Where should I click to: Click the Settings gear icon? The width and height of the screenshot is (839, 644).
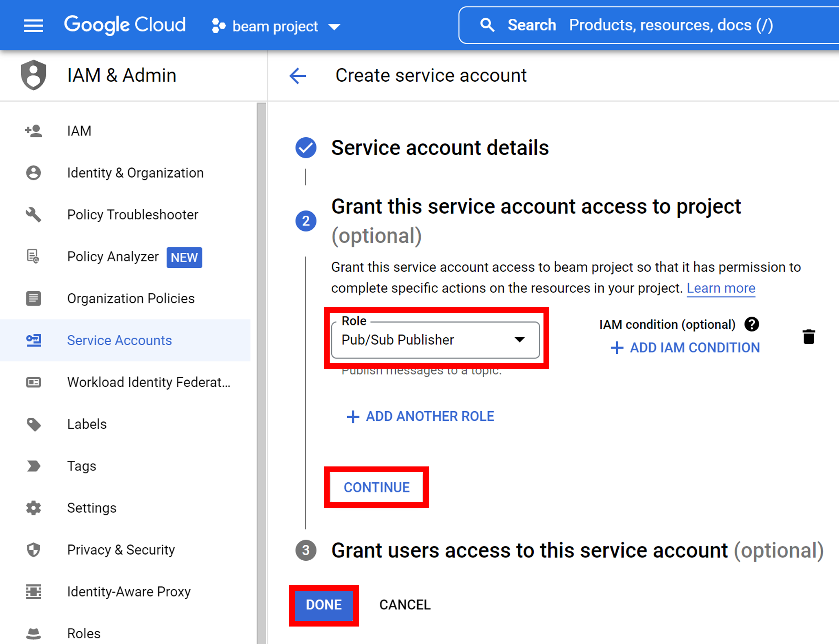pos(33,508)
